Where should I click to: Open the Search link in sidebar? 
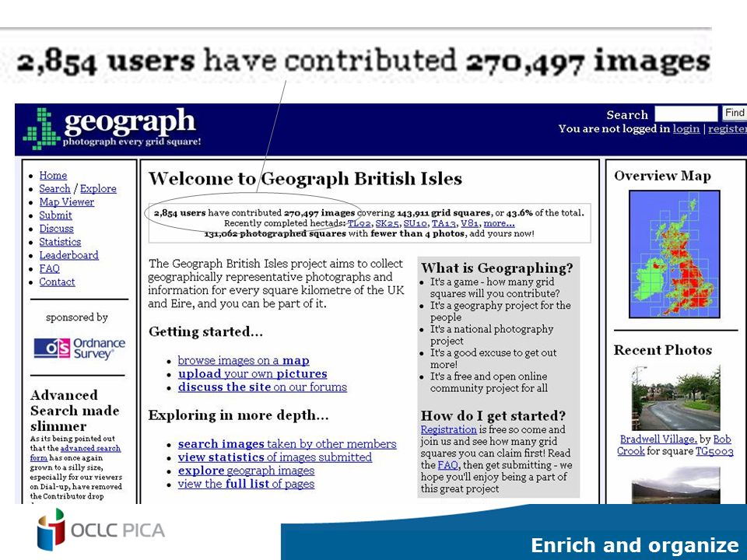[x=54, y=188]
